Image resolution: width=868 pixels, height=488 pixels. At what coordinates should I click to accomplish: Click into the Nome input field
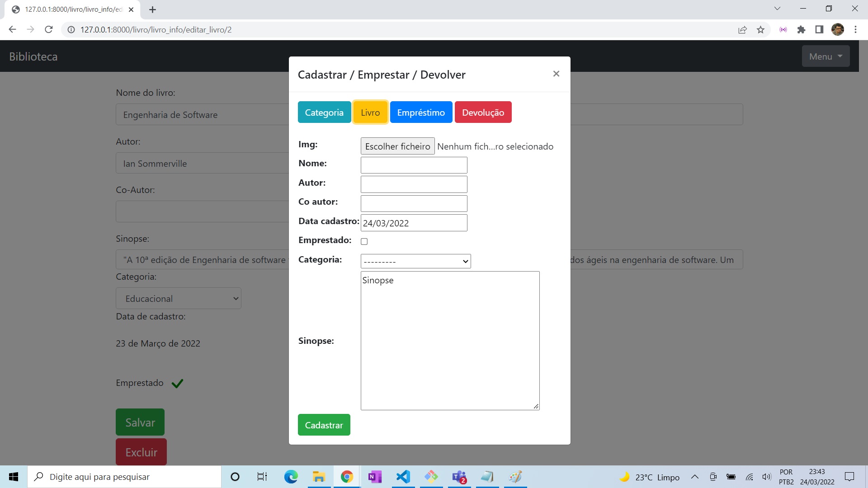point(414,165)
